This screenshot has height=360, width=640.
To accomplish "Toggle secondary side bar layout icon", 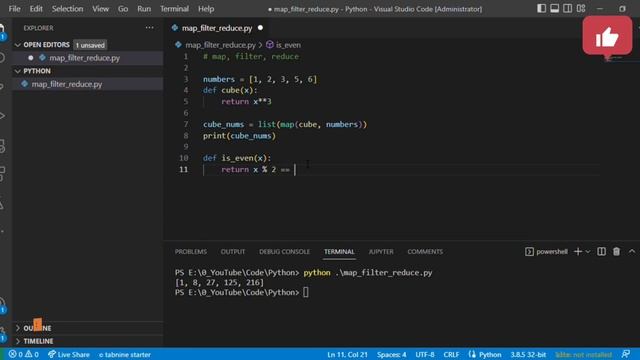I will point(567,9).
